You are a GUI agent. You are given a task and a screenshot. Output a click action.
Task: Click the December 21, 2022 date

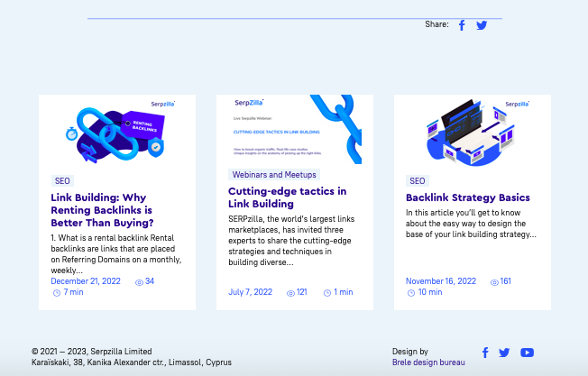click(x=86, y=281)
